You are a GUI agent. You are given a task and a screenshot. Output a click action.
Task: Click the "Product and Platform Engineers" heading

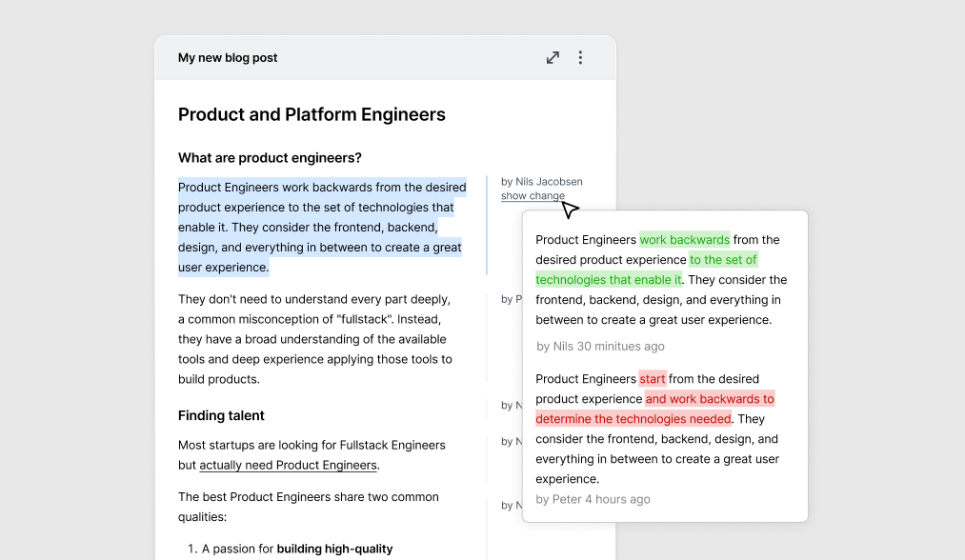coord(312,114)
